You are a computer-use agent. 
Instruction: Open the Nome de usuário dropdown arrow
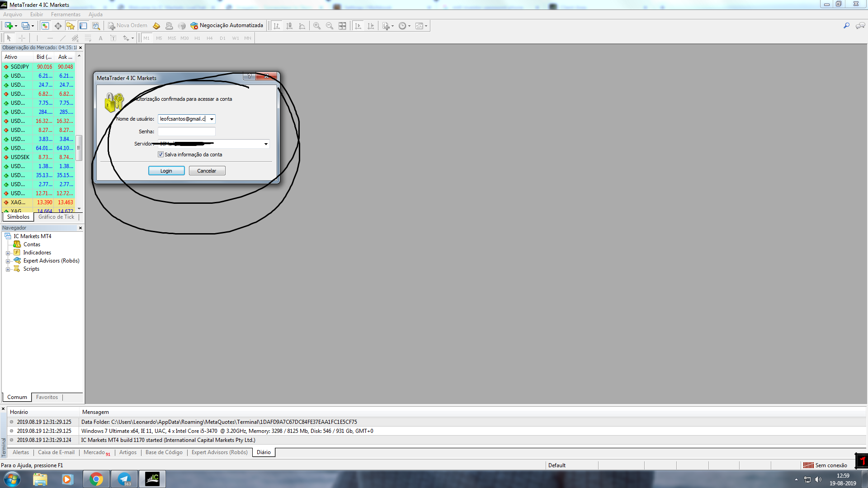click(x=212, y=119)
